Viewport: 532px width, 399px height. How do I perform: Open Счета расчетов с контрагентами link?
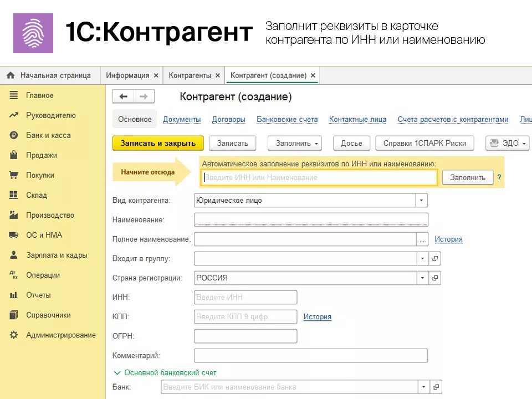pyautogui.click(x=453, y=120)
